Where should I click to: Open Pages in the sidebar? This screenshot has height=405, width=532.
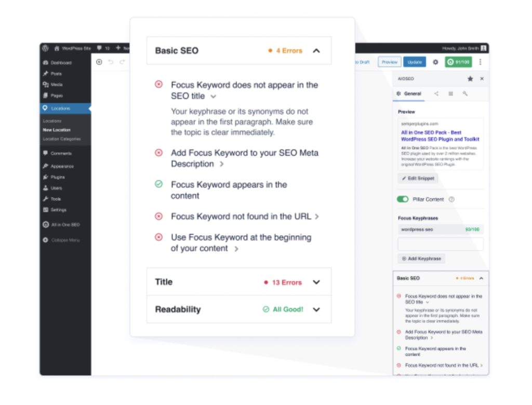[x=53, y=96]
